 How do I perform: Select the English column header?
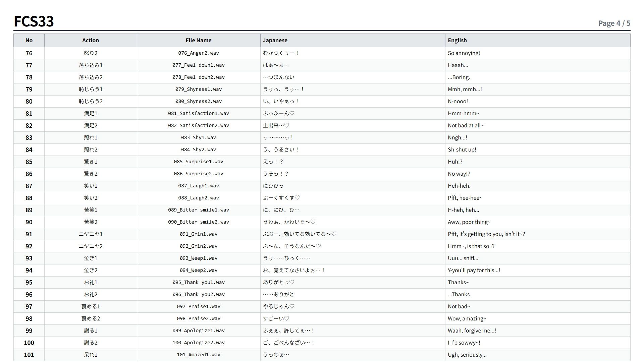pyautogui.click(x=538, y=40)
